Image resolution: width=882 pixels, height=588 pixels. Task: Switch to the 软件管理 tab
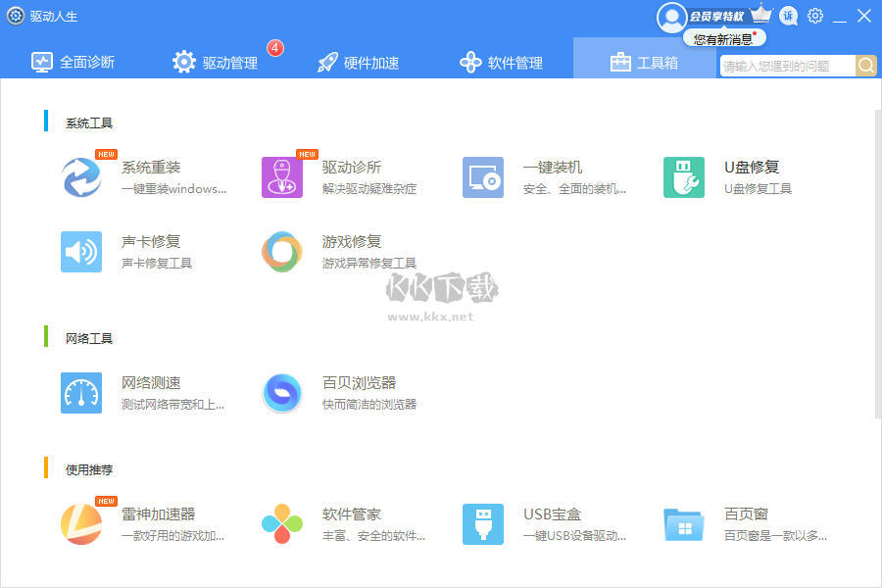click(501, 62)
